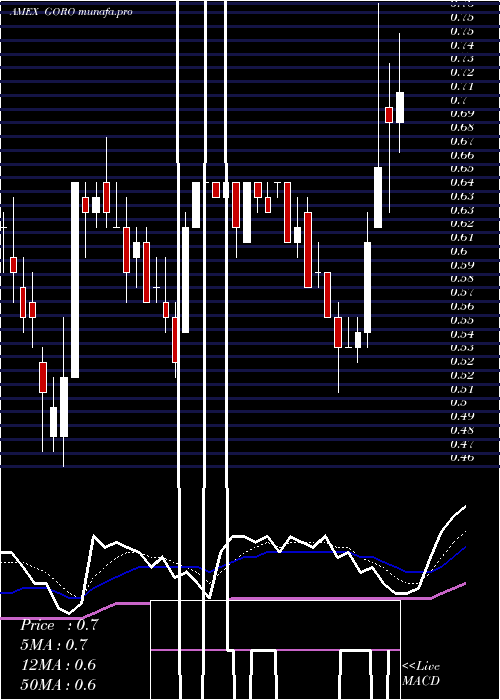
Task: Click the 0.68 price axis label
Action: 462,127
